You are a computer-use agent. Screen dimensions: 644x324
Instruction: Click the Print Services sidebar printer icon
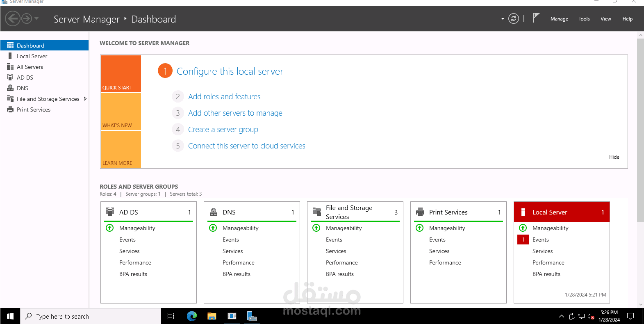pos(10,110)
